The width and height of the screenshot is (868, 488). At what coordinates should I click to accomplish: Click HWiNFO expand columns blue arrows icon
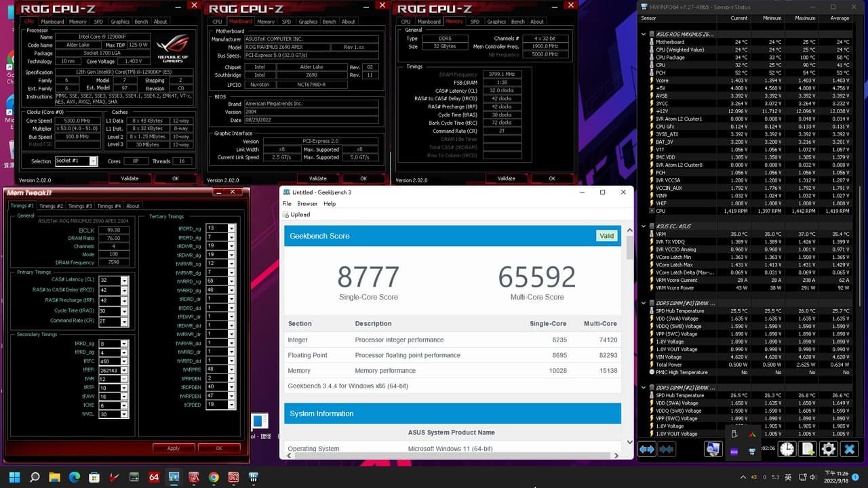point(647,449)
